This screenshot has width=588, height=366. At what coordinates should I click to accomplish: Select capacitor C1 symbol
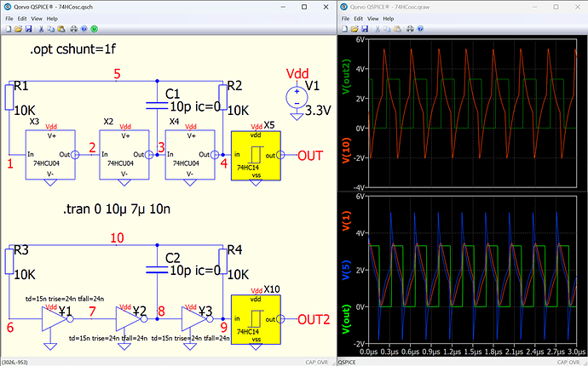coord(157,106)
